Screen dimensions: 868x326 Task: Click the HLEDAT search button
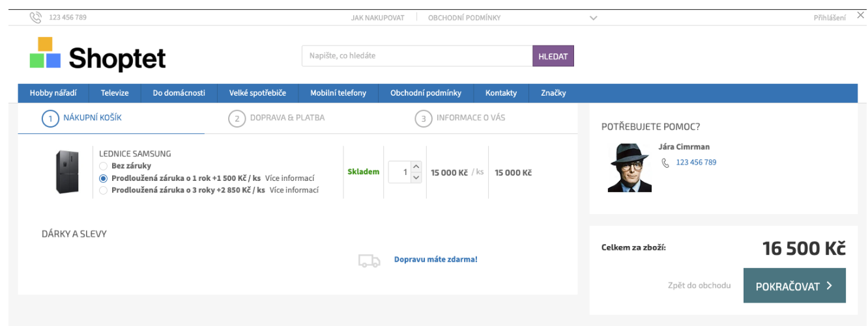tap(553, 56)
